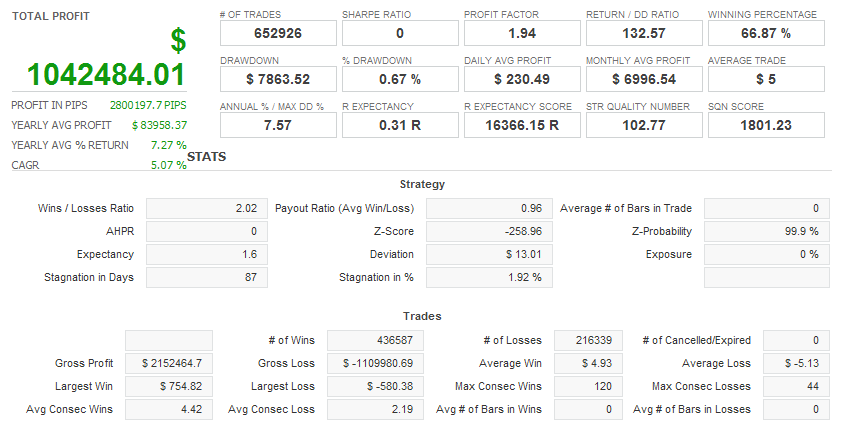Click the Strategy section heading
Screen dimensions: 841x434
click(x=422, y=184)
